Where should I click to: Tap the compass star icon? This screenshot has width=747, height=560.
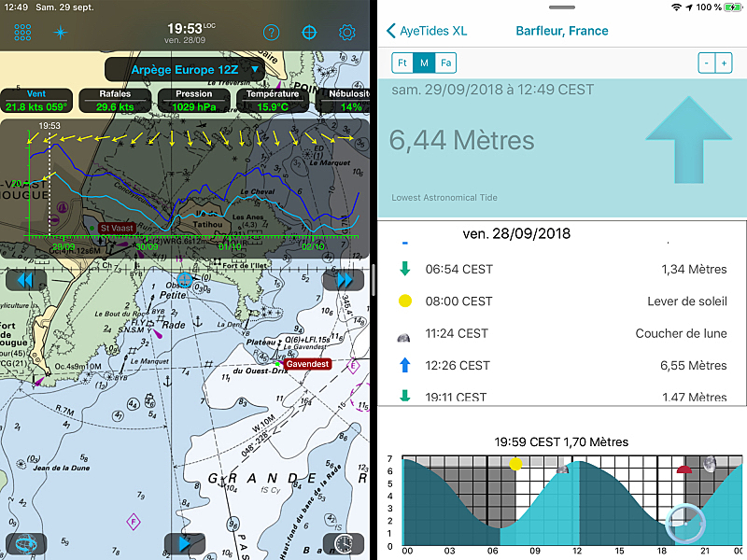coord(61,33)
